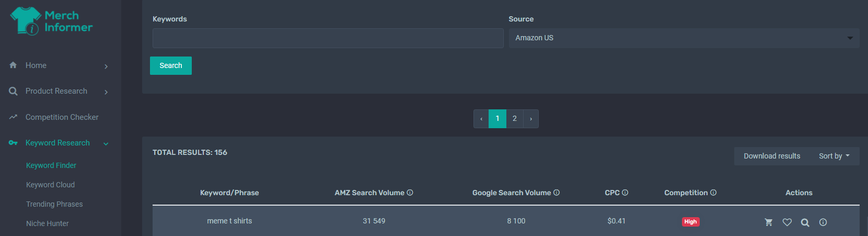Click into the Keywords input field
The image size is (868, 236).
tap(328, 38)
